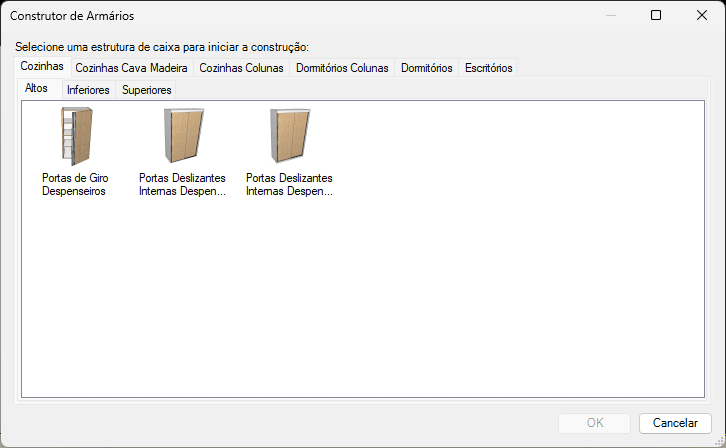The image size is (726, 448).
Task: Click the rightmost 'Portas Deslizantes Internas' text label
Action: [289, 184]
